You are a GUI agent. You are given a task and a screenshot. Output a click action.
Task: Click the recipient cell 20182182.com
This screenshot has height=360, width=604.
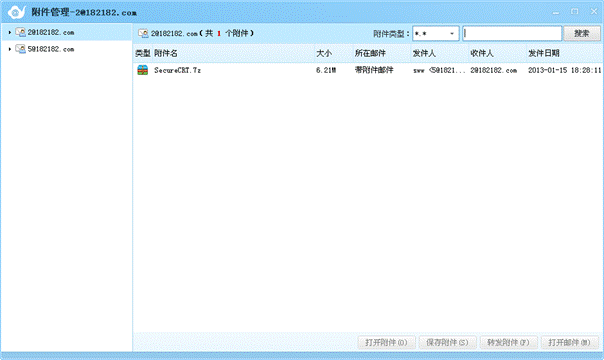click(494, 70)
